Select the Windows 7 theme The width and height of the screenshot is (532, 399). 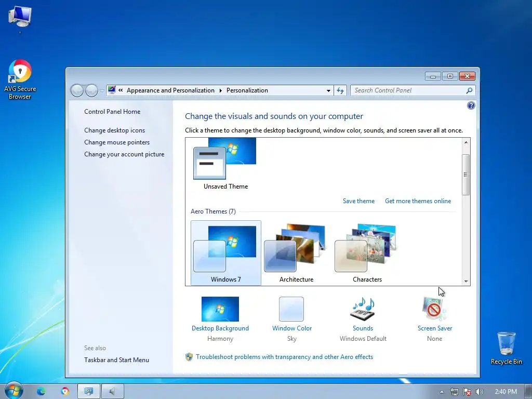click(225, 253)
